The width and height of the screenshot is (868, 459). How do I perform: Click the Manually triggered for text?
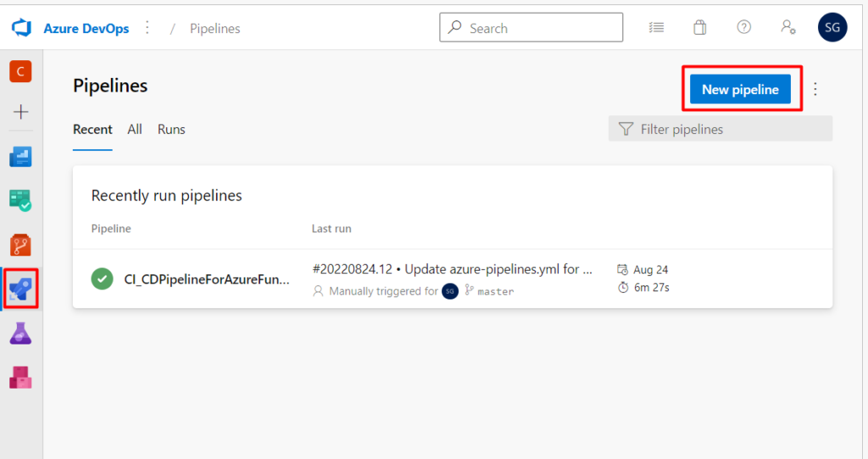(x=383, y=291)
